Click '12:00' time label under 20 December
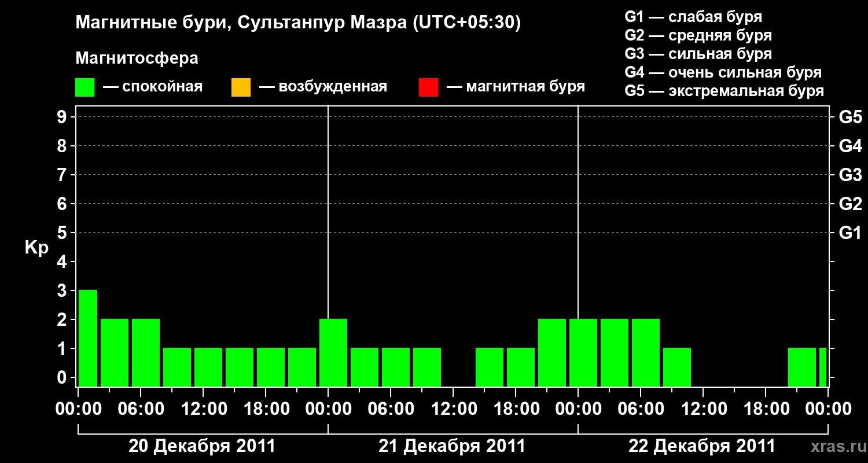868x463 pixels. click(203, 409)
